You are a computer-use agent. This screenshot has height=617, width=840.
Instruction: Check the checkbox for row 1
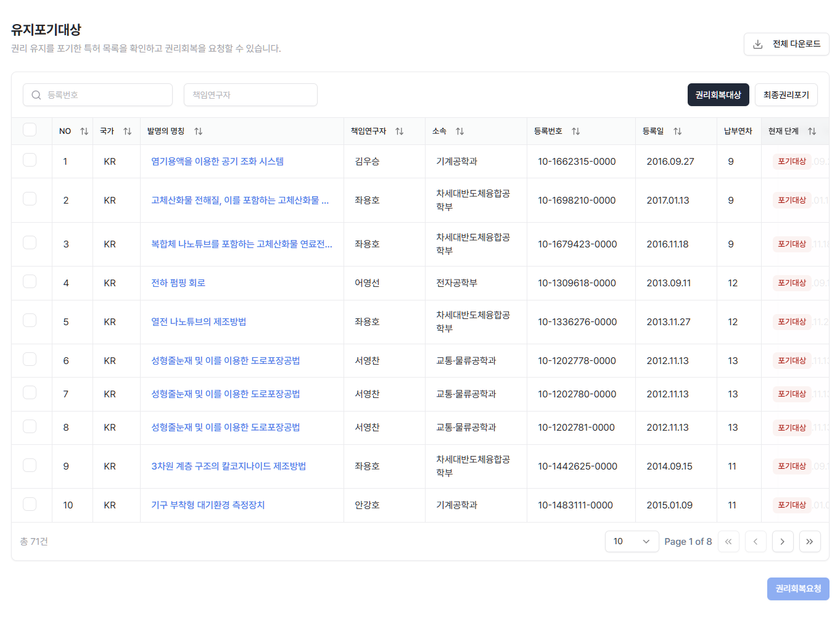pos(29,161)
